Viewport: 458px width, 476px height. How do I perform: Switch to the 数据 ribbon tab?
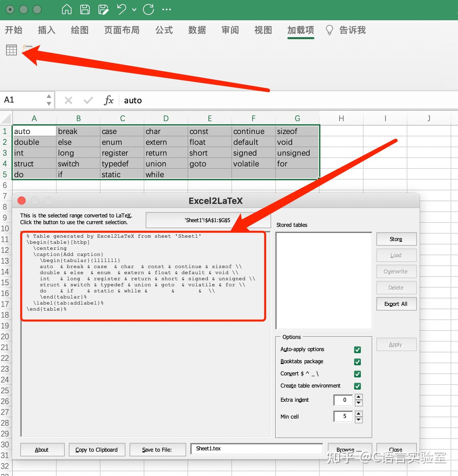coord(197,30)
